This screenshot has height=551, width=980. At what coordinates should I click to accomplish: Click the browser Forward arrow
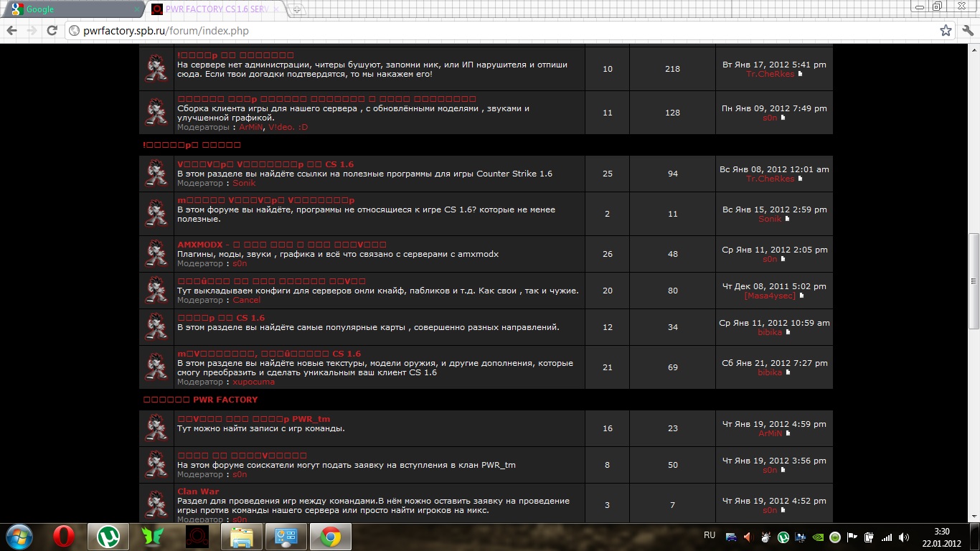pos(32,31)
